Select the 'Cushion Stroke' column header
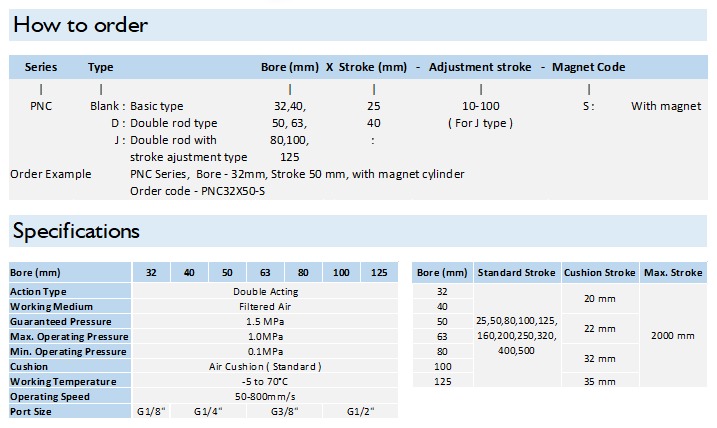 (599, 273)
